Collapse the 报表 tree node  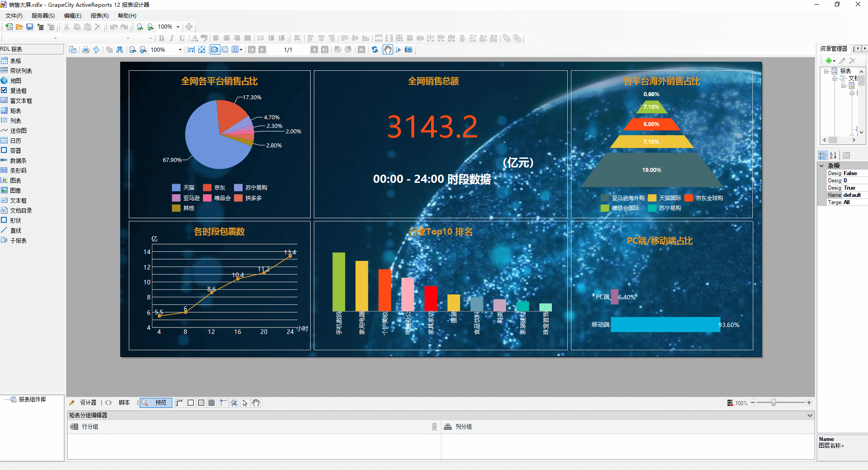(826, 71)
